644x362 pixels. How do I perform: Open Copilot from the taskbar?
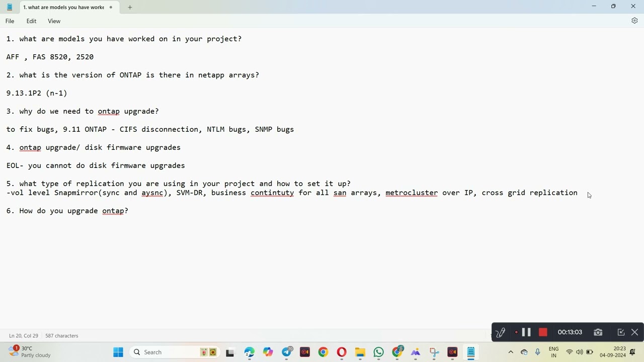pos(268,352)
